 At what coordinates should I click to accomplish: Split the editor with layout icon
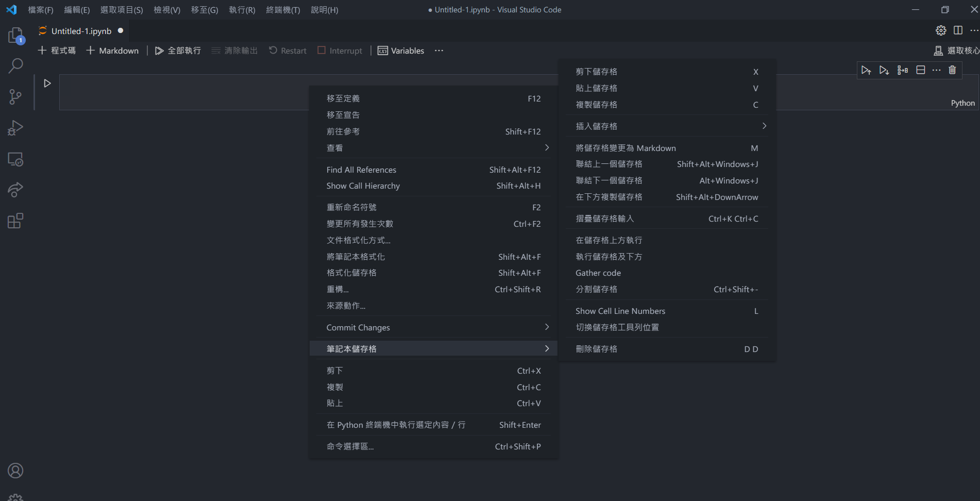958,30
